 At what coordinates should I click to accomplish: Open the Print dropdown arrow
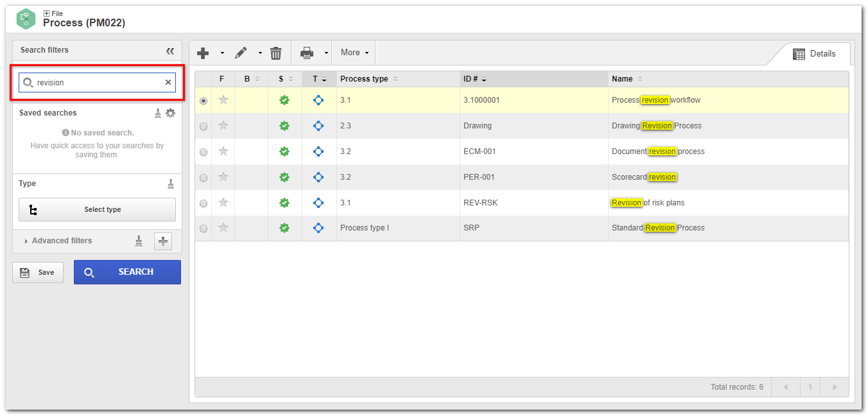[x=326, y=53]
